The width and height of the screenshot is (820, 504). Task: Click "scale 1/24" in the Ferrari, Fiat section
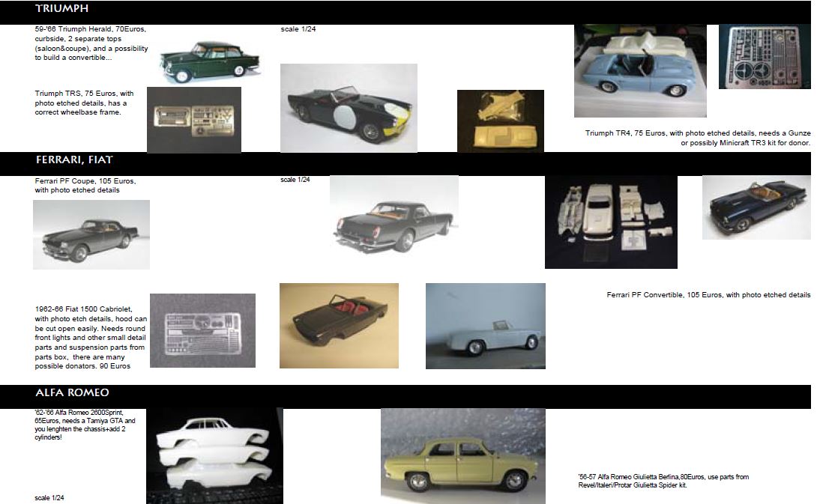(295, 180)
